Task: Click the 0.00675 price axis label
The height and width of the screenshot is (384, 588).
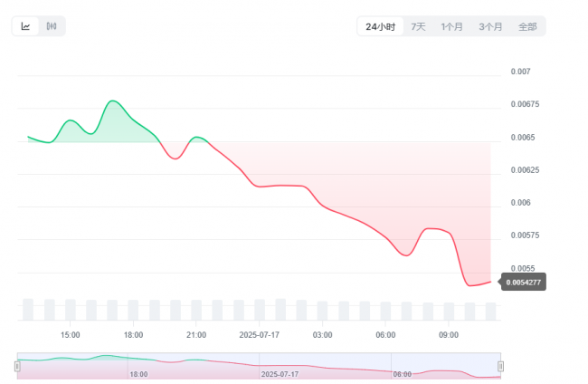Action: point(525,104)
